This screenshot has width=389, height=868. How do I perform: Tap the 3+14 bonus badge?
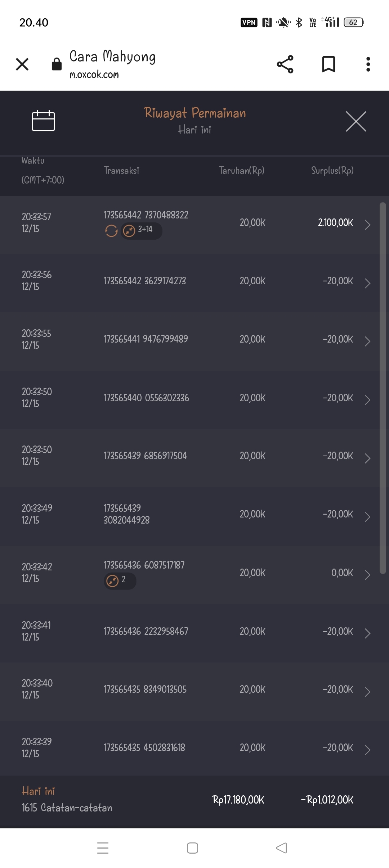click(x=142, y=230)
